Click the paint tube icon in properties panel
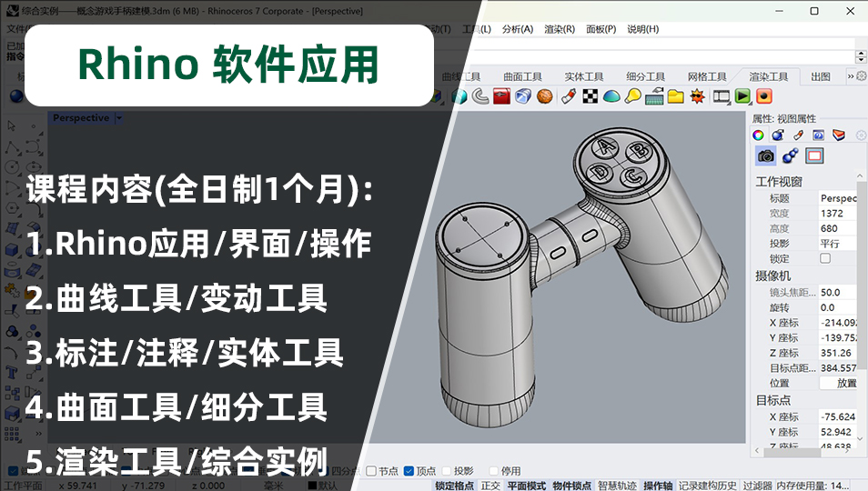 point(798,135)
